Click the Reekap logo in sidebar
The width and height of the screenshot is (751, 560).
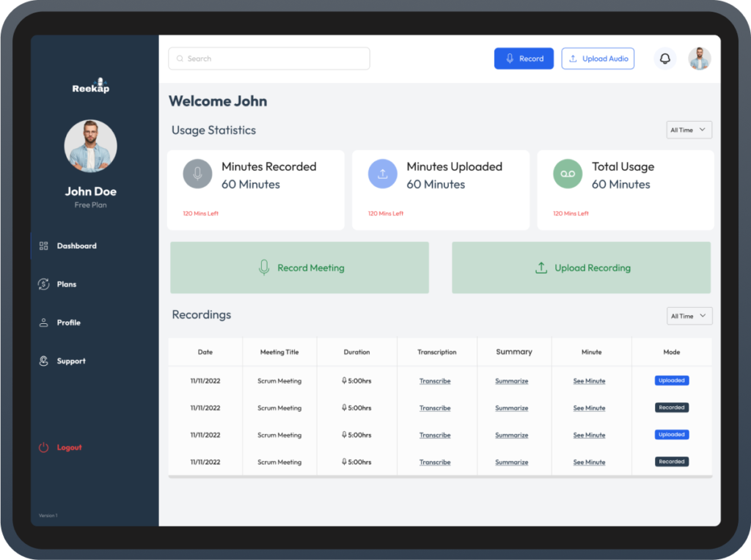[x=91, y=86]
